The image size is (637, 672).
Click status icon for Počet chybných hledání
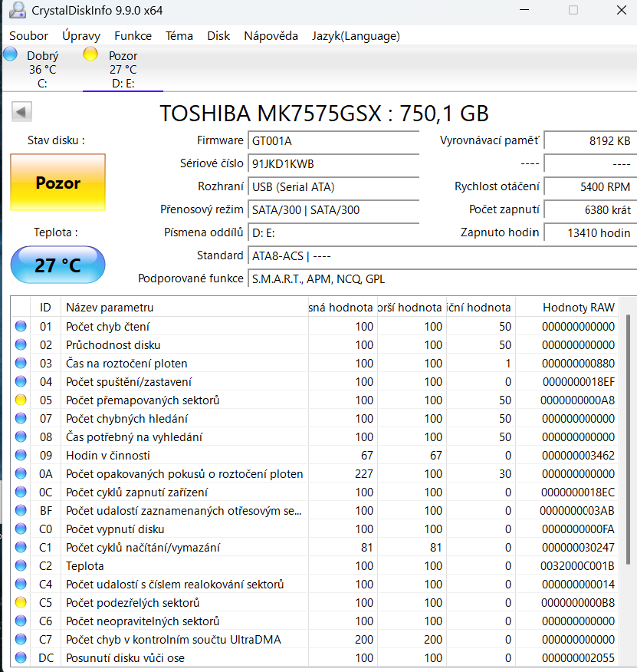(x=21, y=418)
